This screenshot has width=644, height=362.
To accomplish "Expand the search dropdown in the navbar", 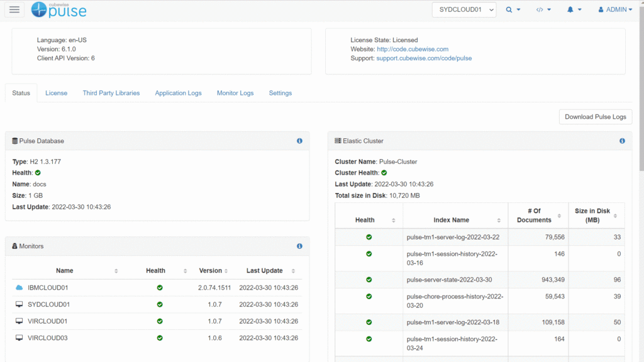I will pos(513,9).
